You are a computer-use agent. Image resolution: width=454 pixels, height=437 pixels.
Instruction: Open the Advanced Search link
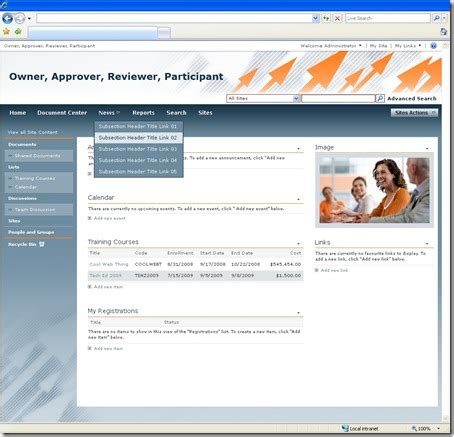pyautogui.click(x=412, y=99)
